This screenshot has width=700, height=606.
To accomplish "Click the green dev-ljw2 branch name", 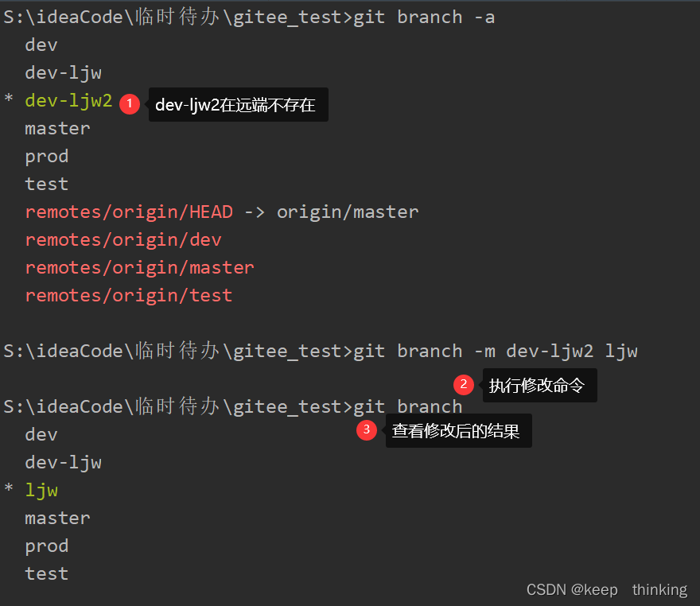I will [x=68, y=101].
